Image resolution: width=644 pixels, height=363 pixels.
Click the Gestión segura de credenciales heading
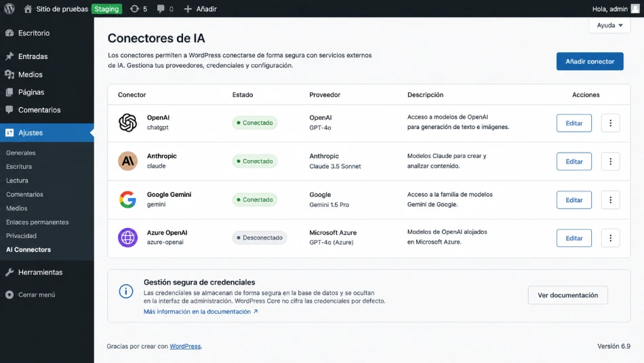point(199,282)
